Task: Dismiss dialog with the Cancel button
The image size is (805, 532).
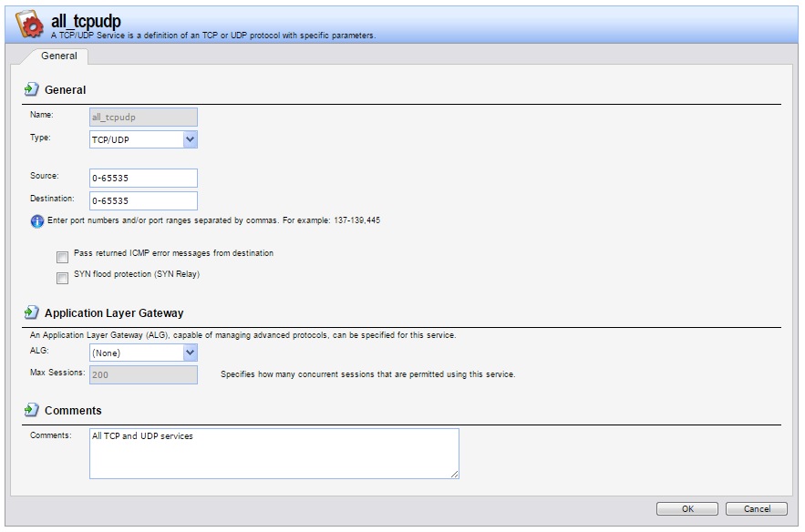Action: tap(757, 508)
